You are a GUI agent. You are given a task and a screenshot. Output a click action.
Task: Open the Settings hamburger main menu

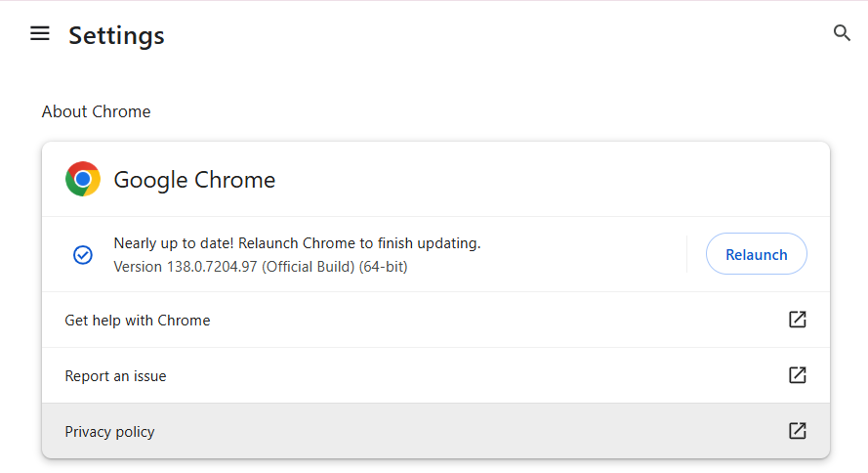pos(39,34)
